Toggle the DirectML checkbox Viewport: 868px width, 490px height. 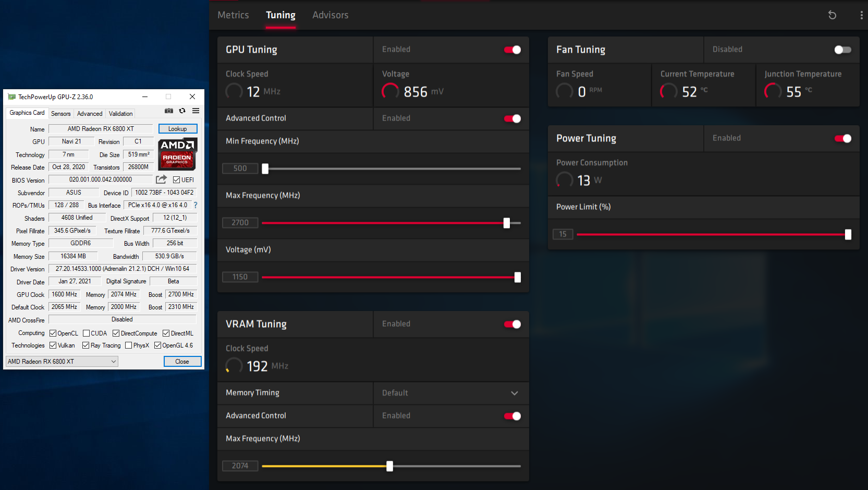166,333
